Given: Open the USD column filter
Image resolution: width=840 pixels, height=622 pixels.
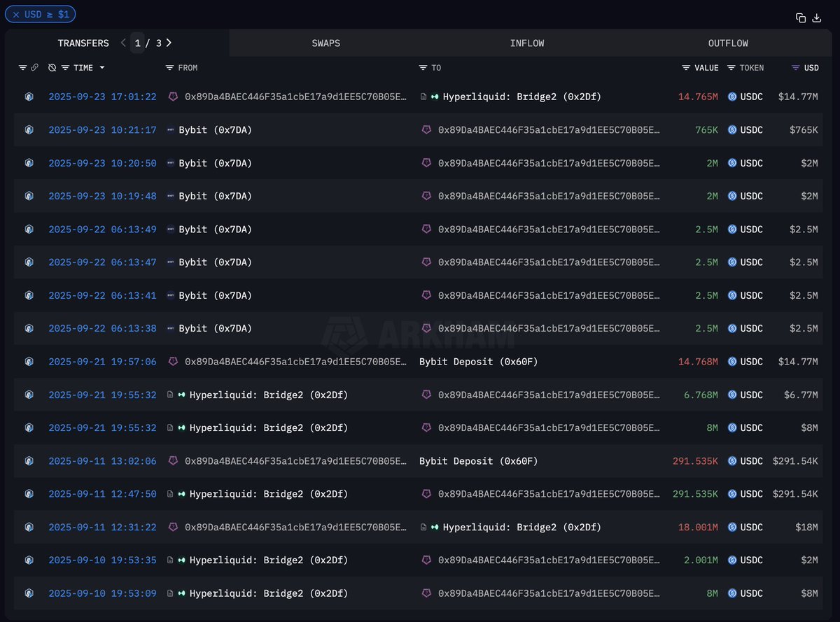Looking at the screenshot, I should click(796, 68).
